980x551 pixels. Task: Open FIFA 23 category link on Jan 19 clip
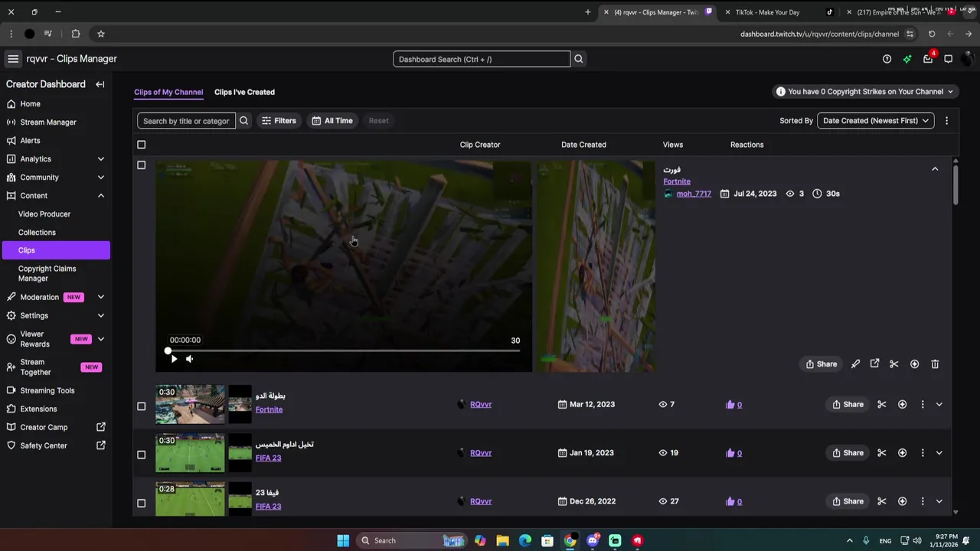coord(268,458)
